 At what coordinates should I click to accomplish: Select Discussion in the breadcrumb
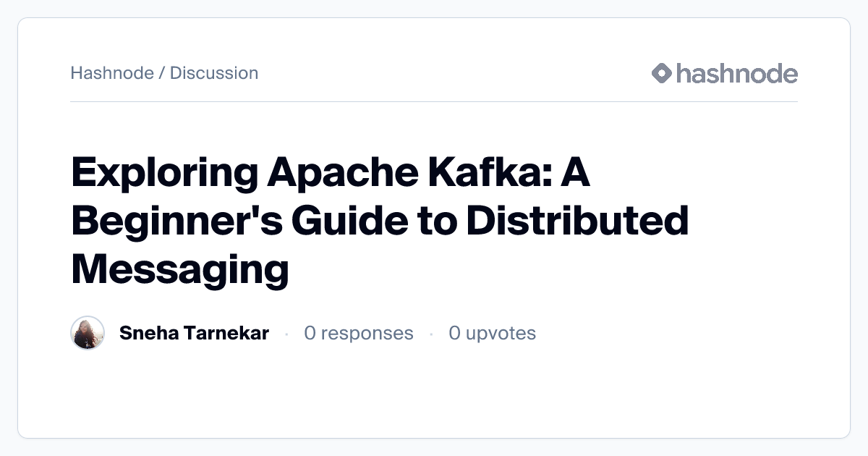pos(214,73)
